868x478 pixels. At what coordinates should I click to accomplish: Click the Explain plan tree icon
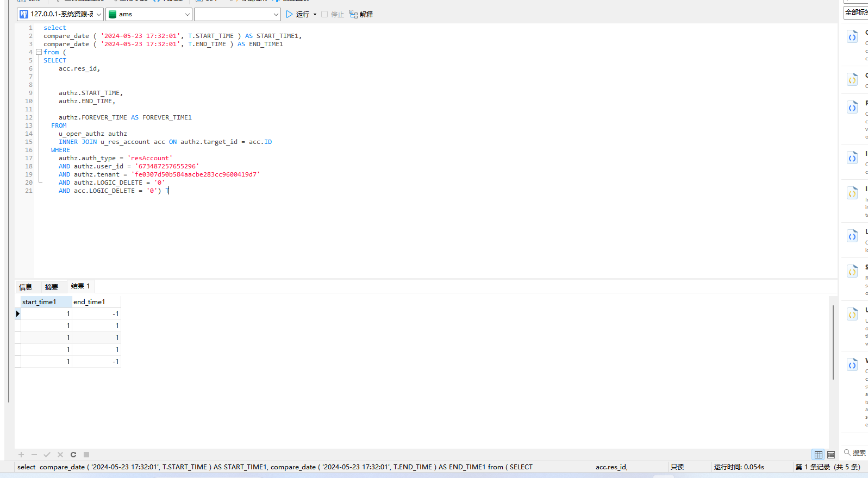point(353,14)
